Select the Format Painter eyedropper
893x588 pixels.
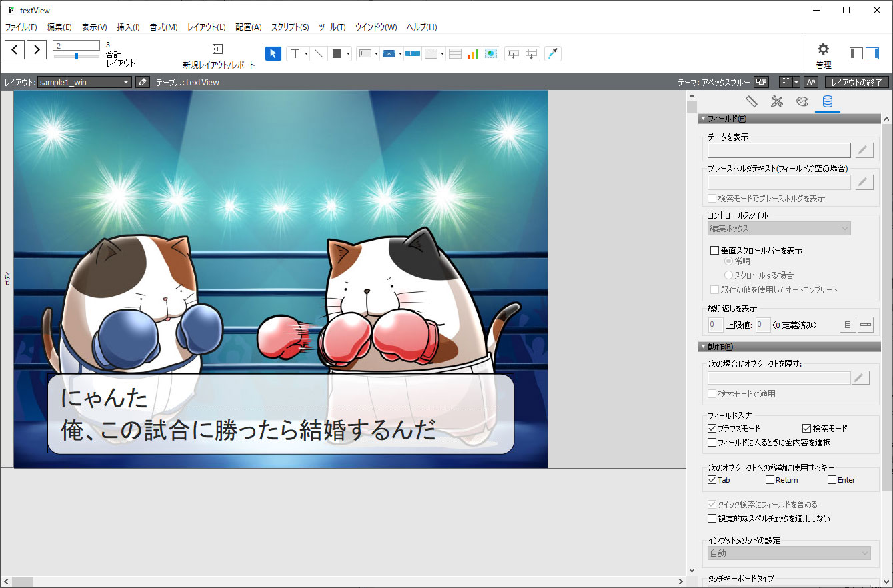[x=553, y=54]
